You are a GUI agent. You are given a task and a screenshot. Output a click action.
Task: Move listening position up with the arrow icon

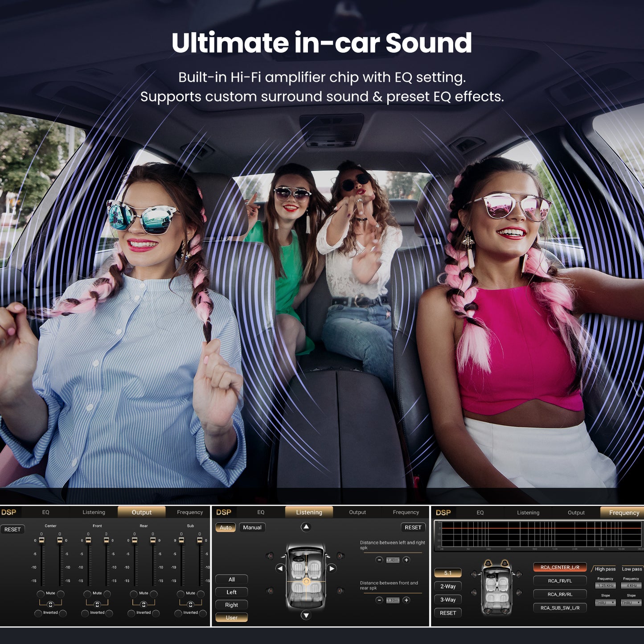coord(306,527)
